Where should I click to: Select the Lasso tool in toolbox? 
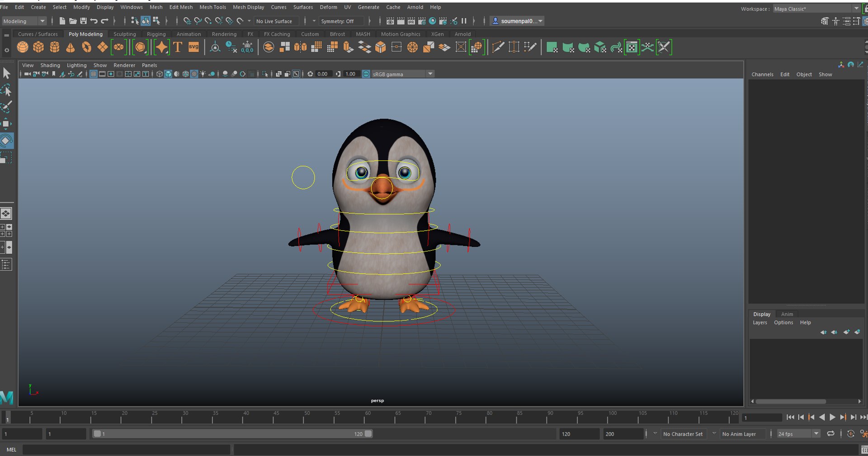point(6,90)
